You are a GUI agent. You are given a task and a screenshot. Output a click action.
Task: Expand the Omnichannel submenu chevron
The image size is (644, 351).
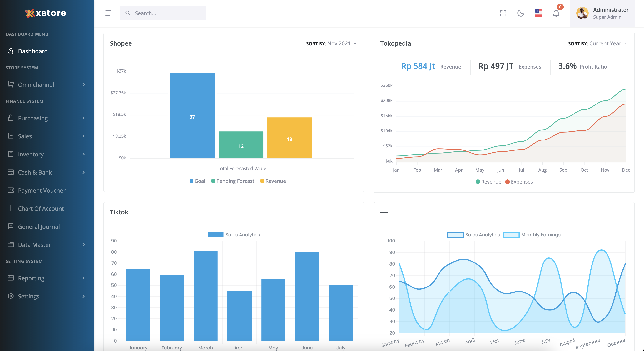(83, 84)
